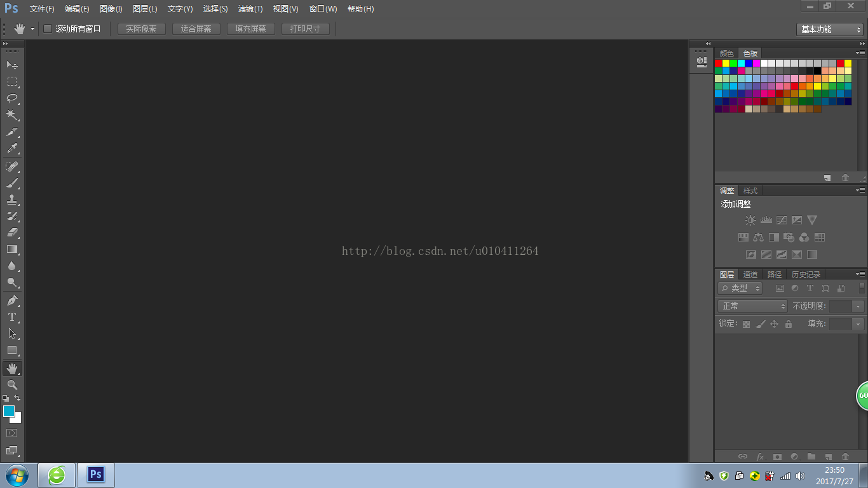Select the Crop tool
The height and width of the screenshot is (488, 868).
point(12,132)
